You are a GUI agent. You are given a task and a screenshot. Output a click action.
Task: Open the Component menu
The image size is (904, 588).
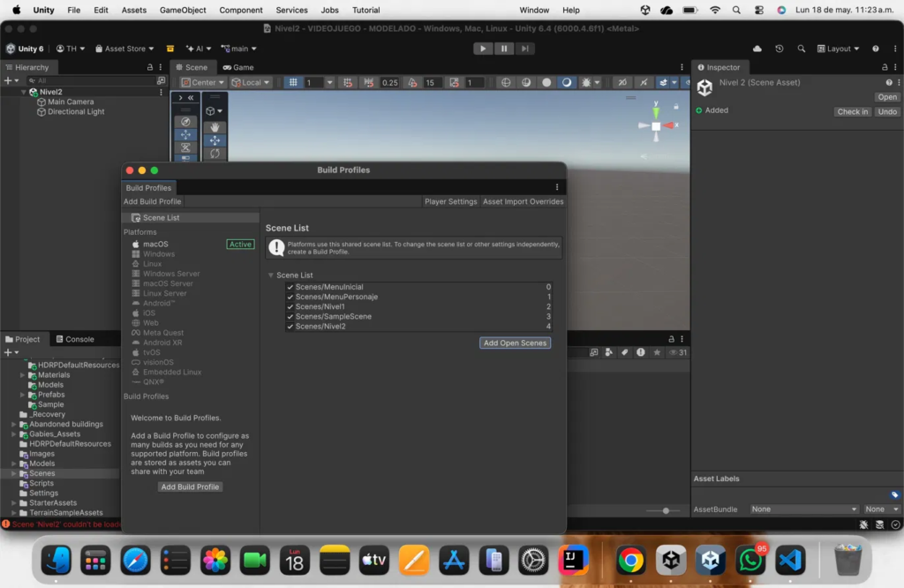(240, 10)
